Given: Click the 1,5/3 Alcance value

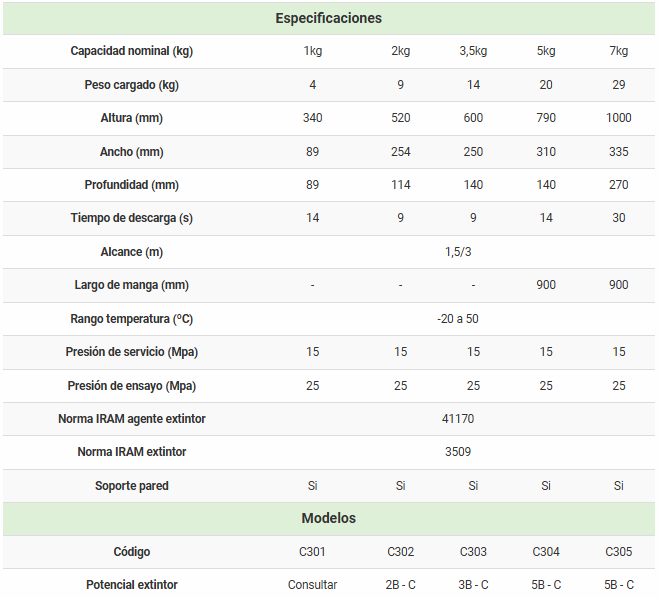Looking at the screenshot, I should 458,252.
